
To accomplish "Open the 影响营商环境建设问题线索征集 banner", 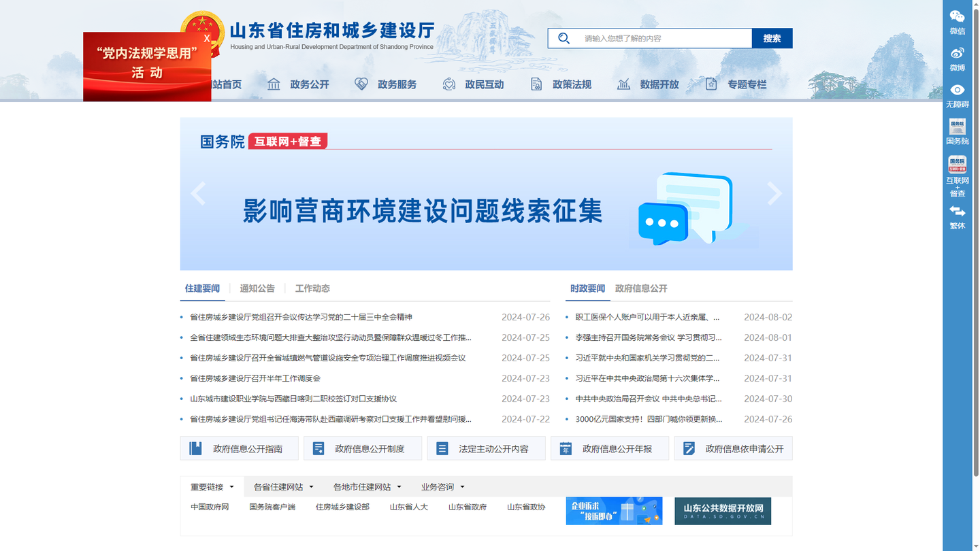I will pyautogui.click(x=486, y=194).
